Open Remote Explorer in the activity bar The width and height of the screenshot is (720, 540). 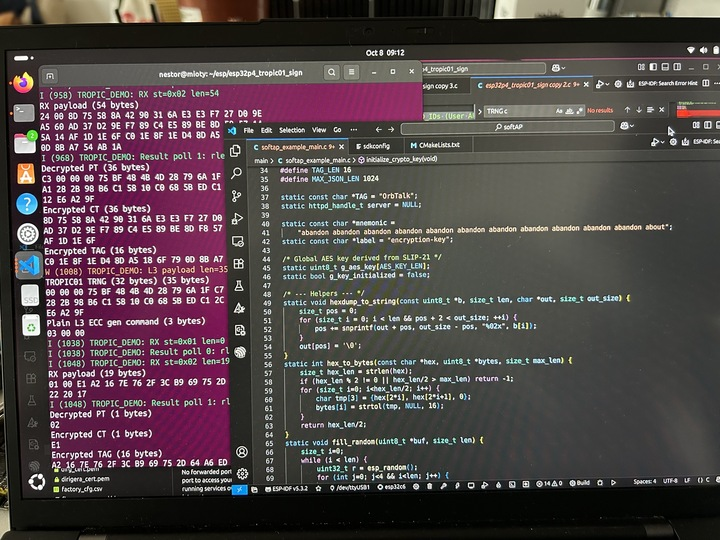coord(238,241)
